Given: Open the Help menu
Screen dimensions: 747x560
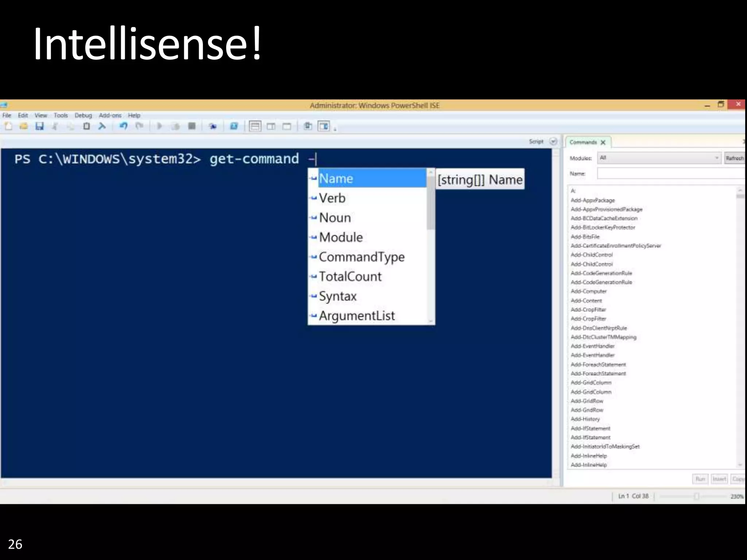Looking at the screenshot, I should [x=134, y=115].
